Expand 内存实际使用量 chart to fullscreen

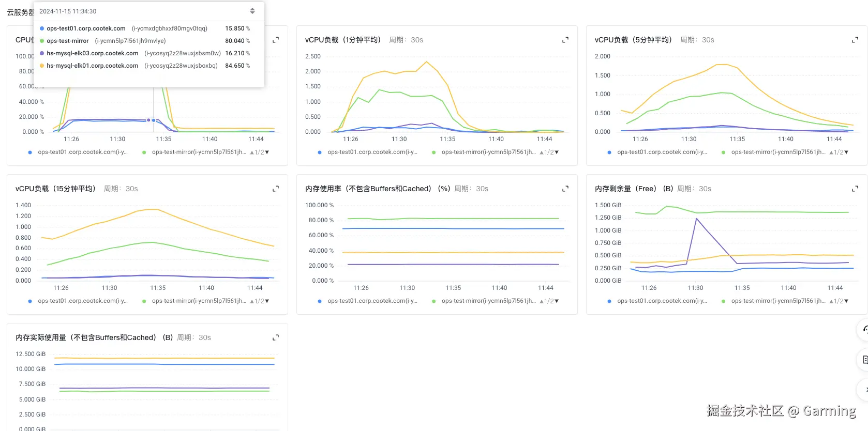[276, 337]
